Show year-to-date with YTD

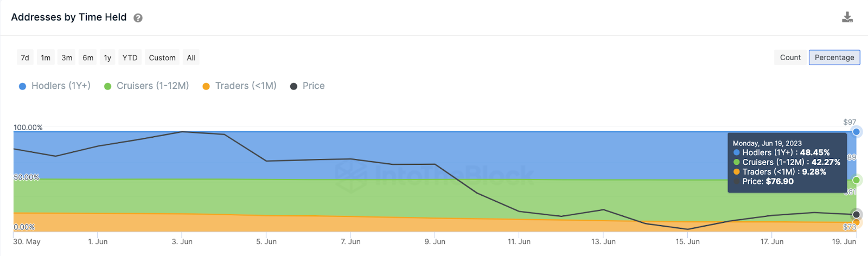(x=130, y=57)
